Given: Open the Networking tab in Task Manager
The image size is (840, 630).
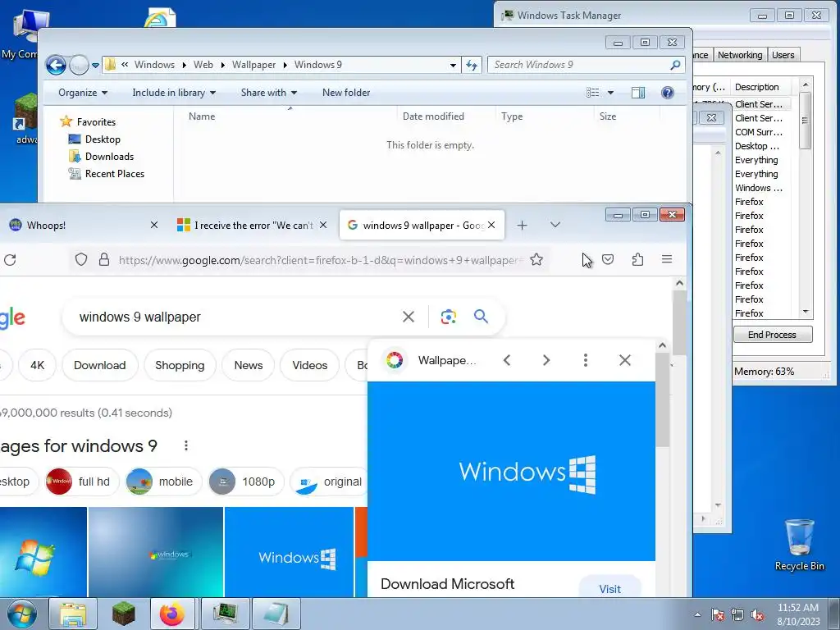Looking at the screenshot, I should [739, 55].
